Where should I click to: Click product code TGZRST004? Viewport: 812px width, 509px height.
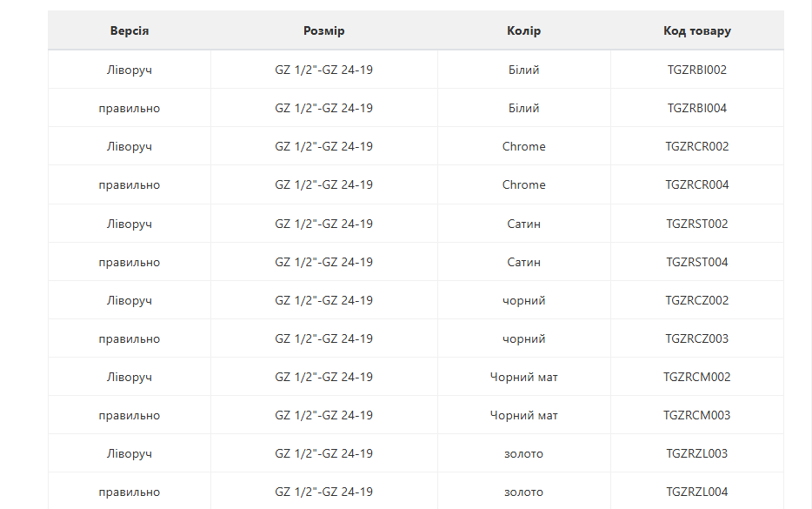point(697,262)
